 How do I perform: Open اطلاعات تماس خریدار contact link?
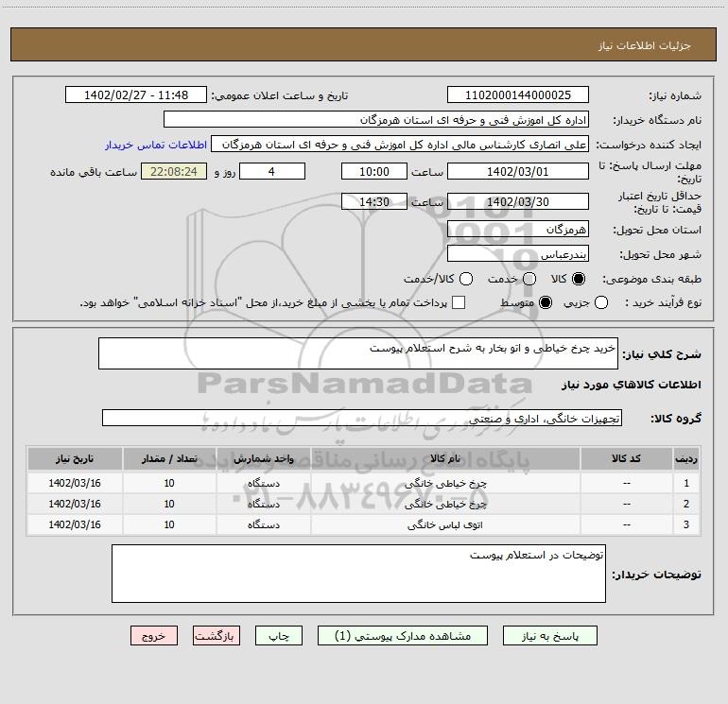tap(156, 145)
